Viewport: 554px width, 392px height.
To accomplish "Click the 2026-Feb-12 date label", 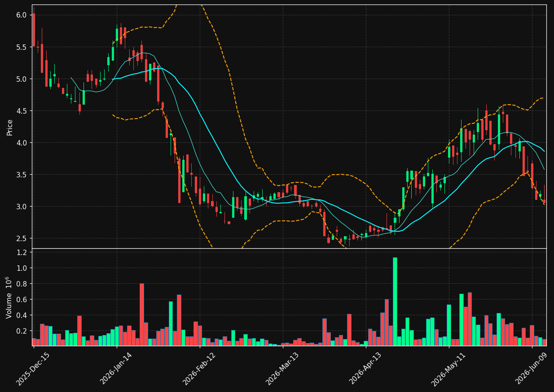I will tap(199, 368).
